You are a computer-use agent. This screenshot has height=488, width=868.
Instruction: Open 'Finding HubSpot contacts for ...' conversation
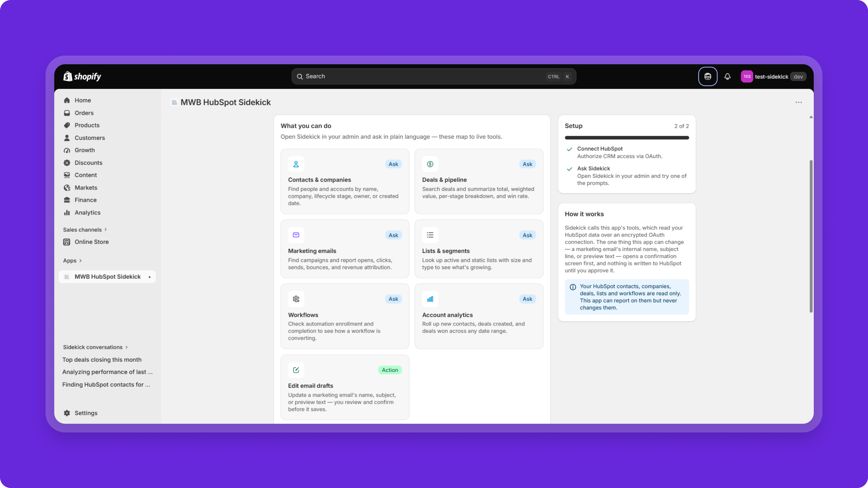pyautogui.click(x=106, y=384)
